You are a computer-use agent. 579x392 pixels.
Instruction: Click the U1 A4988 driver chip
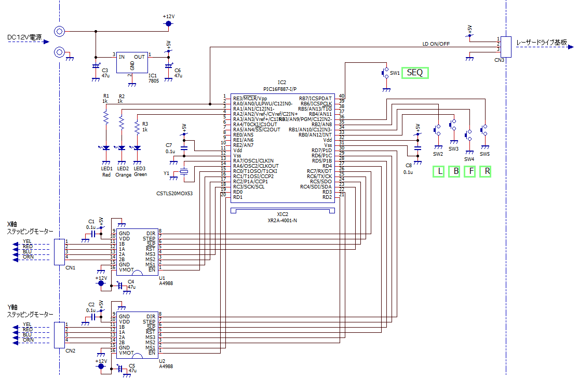(x=137, y=251)
